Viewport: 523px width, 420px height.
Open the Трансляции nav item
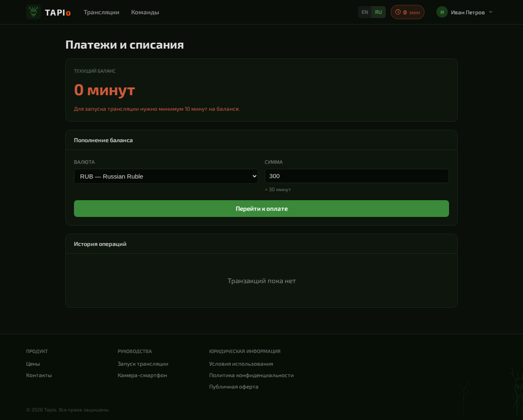coord(101,12)
